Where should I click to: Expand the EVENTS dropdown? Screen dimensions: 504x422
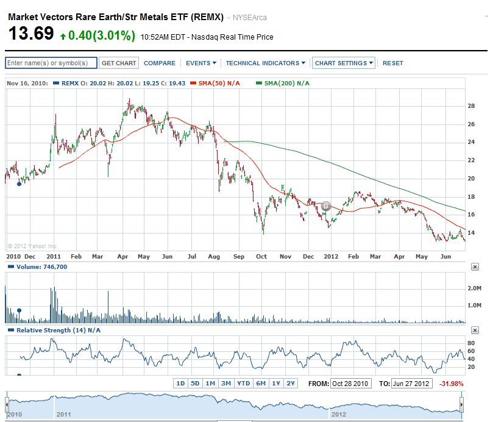[x=201, y=63]
